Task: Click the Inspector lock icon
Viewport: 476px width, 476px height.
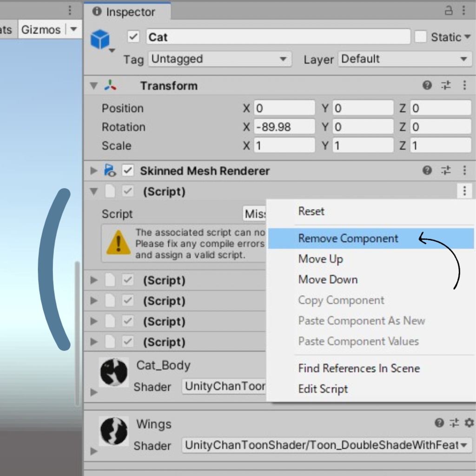Action: tap(449, 11)
